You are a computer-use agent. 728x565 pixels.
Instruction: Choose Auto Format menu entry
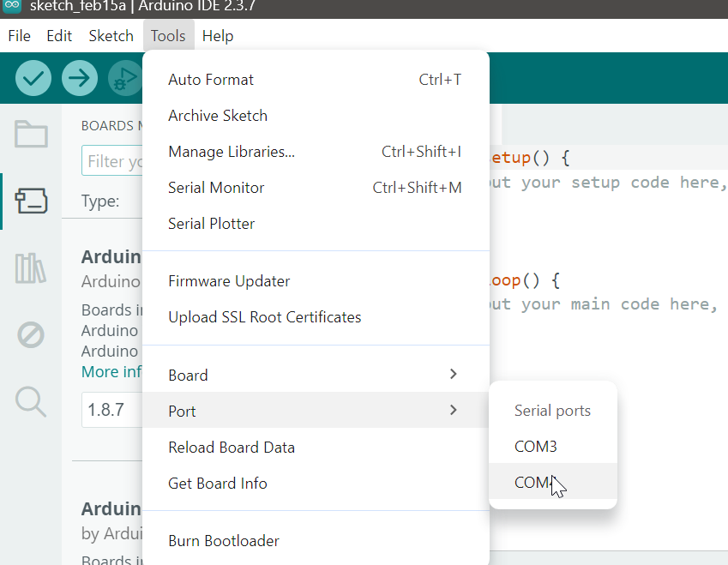coord(211,80)
